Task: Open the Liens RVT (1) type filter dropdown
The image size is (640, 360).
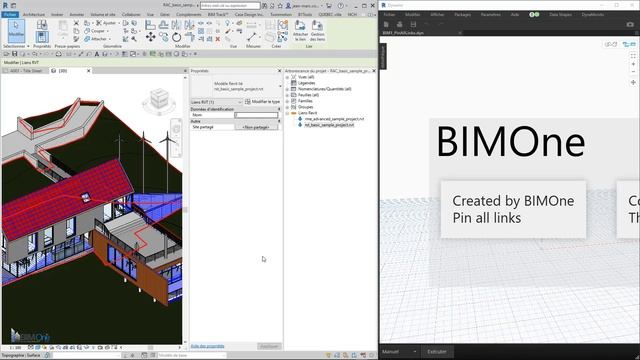Action: click(216, 102)
